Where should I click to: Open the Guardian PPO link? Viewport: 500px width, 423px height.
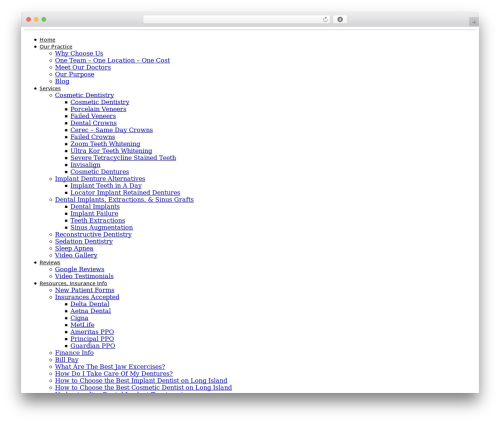pyautogui.click(x=93, y=346)
